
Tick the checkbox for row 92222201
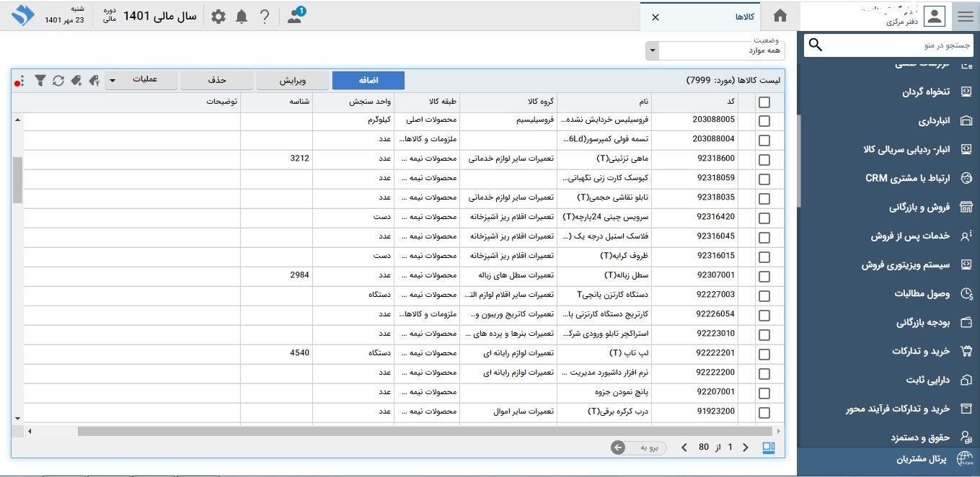(764, 355)
